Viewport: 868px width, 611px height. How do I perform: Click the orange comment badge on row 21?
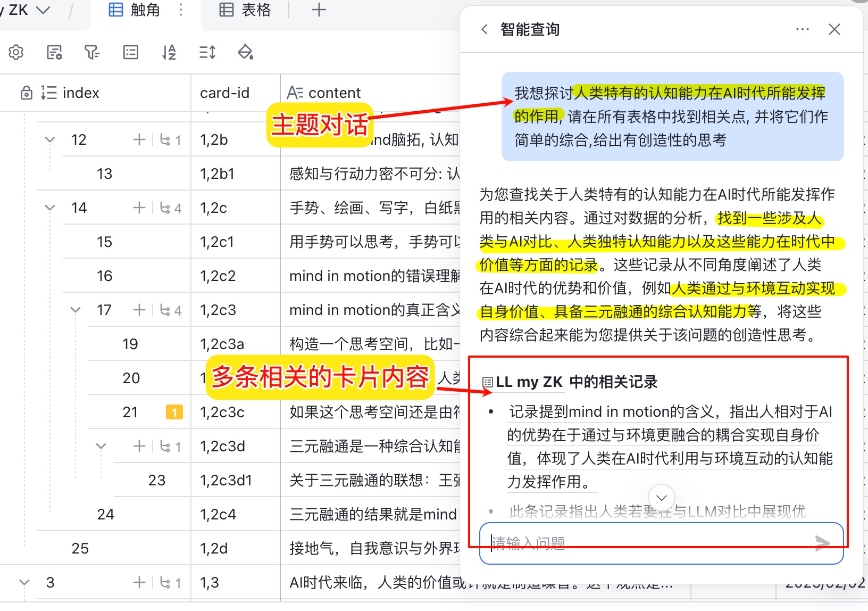[174, 412]
